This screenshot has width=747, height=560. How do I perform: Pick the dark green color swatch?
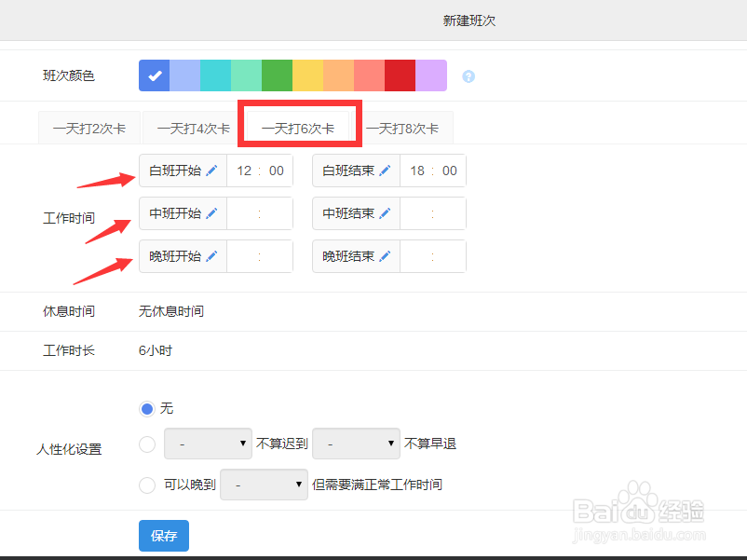click(278, 75)
